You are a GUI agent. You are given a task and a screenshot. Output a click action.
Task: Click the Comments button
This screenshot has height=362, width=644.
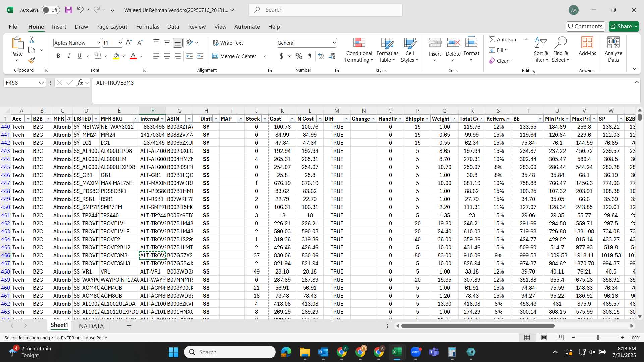pyautogui.click(x=585, y=26)
